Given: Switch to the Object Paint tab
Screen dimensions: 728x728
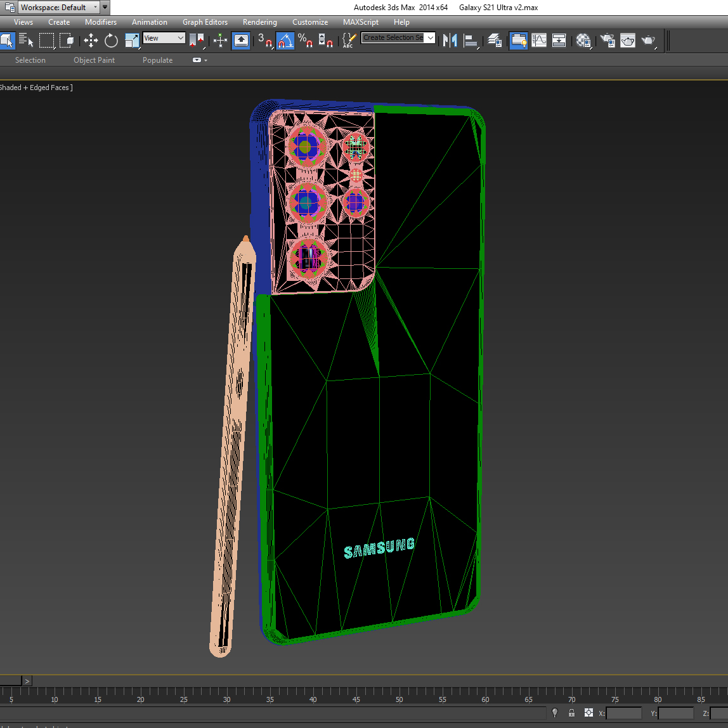Looking at the screenshot, I should [x=94, y=60].
